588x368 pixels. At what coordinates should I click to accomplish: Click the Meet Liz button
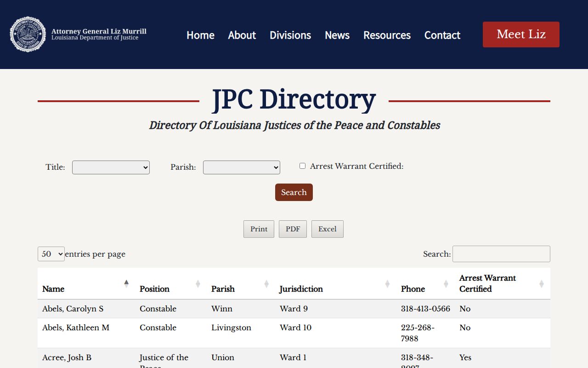[x=521, y=34]
